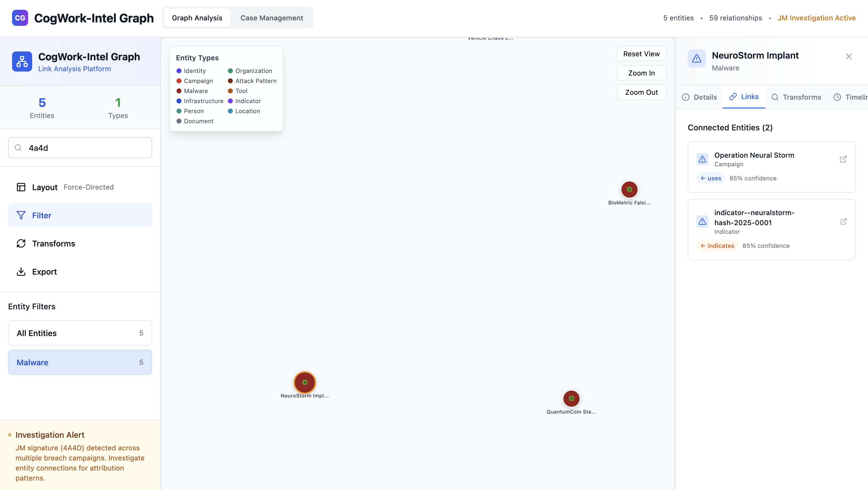Switch to the Case Management tab
The width and height of the screenshot is (868, 490).
(272, 18)
